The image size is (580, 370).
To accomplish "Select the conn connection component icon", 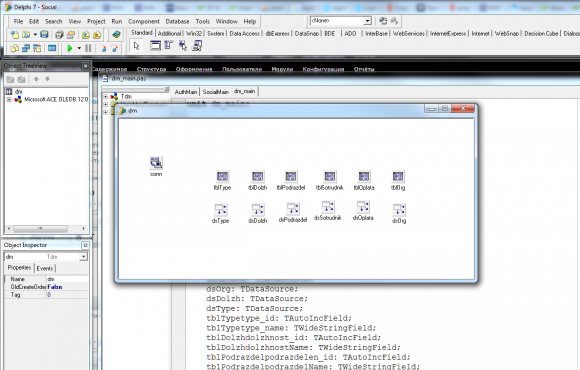I will pos(156,162).
